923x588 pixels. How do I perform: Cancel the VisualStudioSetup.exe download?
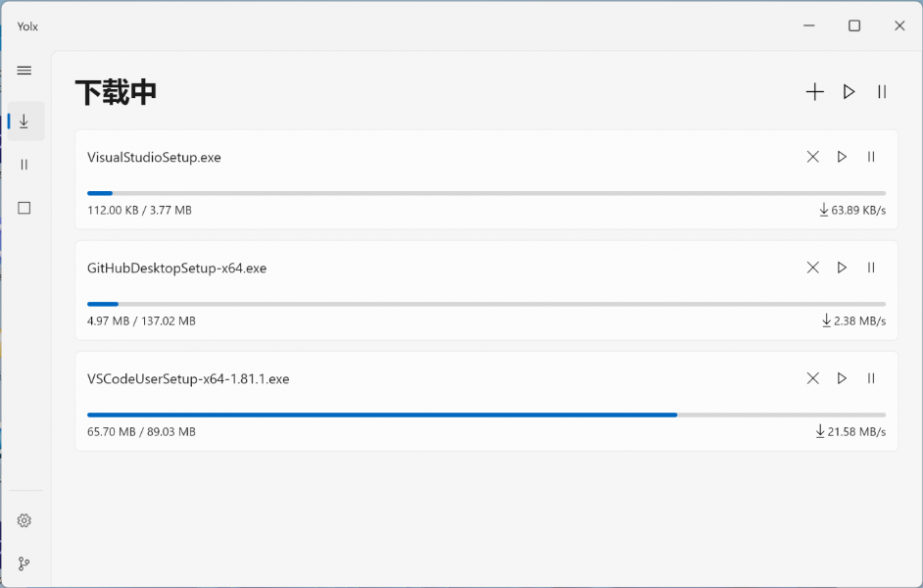click(812, 156)
